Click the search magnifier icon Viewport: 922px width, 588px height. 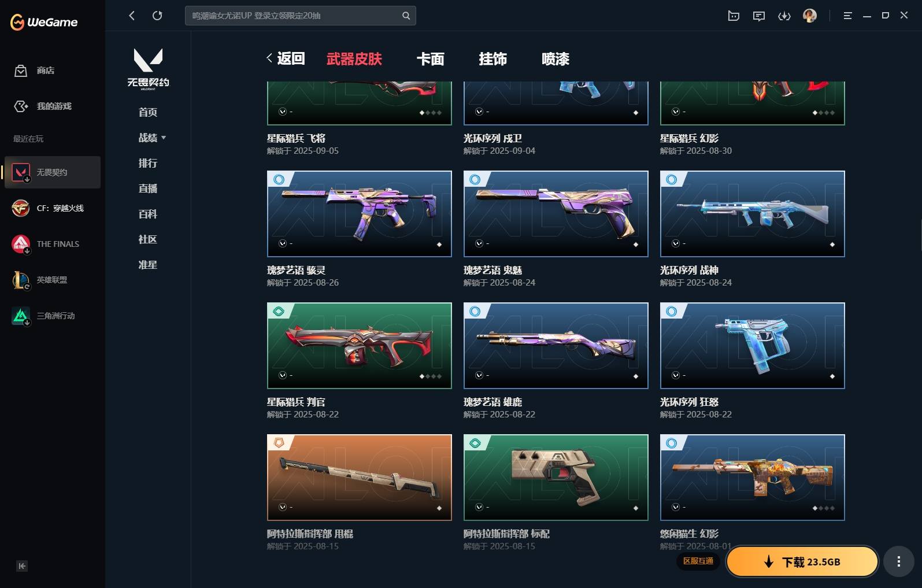(x=406, y=16)
